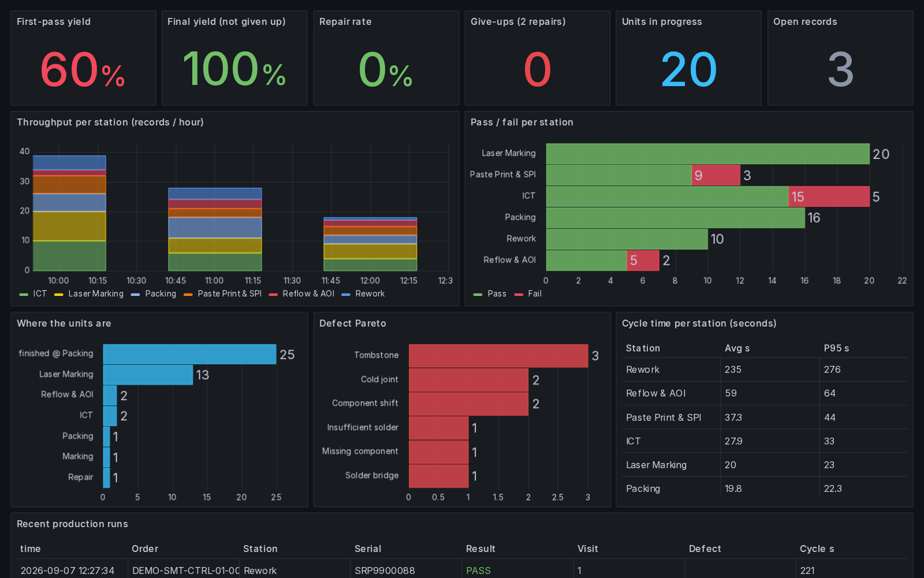This screenshot has height=578, width=924.
Task: Click the Cold joint bar in Defect Pareto
Action: [x=468, y=380]
